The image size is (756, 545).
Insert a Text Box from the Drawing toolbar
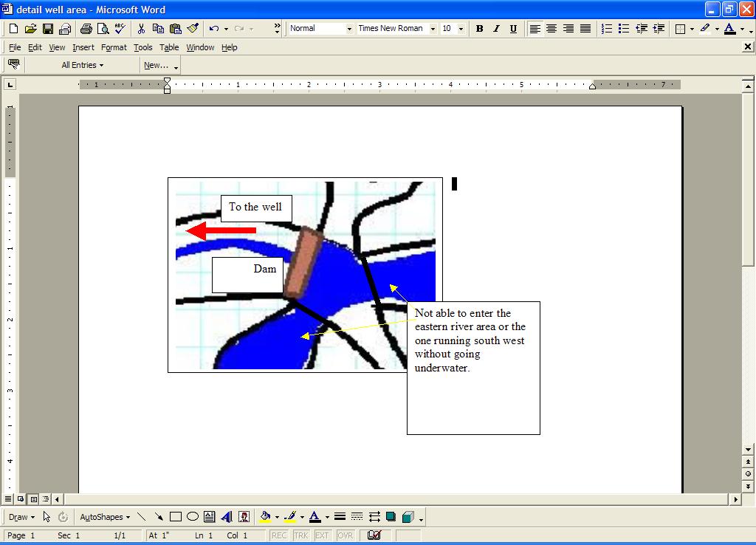coord(209,517)
